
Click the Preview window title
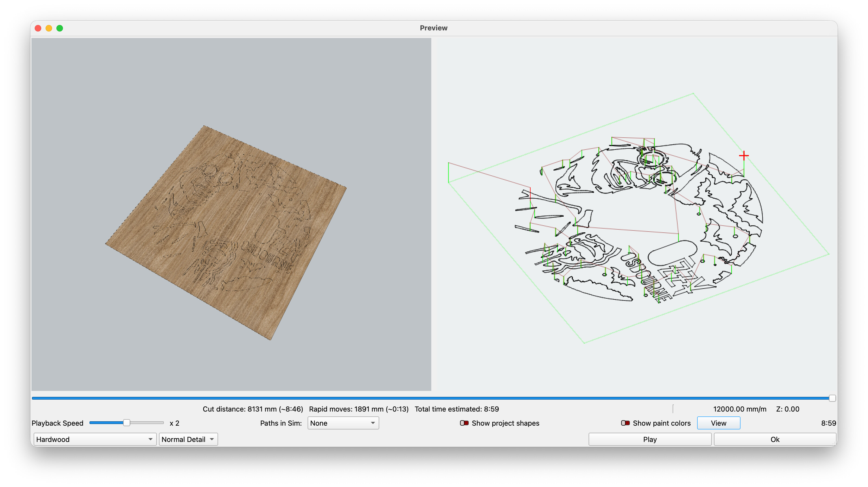433,28
